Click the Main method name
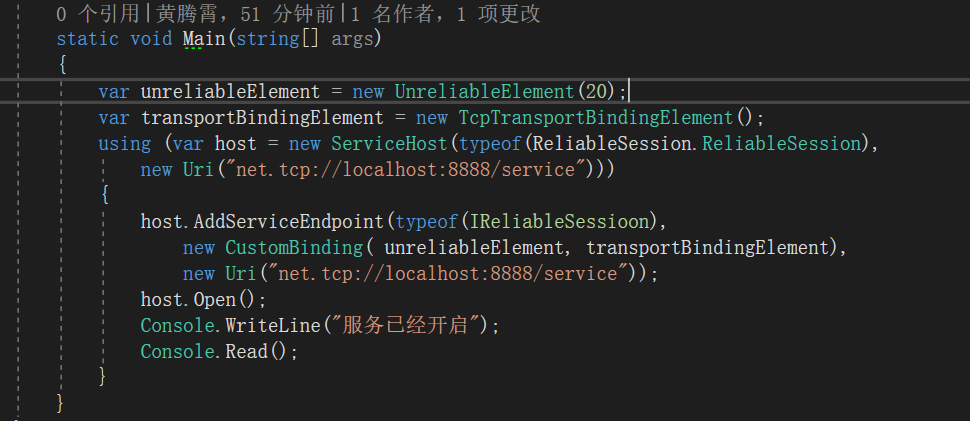 [203, 39]
